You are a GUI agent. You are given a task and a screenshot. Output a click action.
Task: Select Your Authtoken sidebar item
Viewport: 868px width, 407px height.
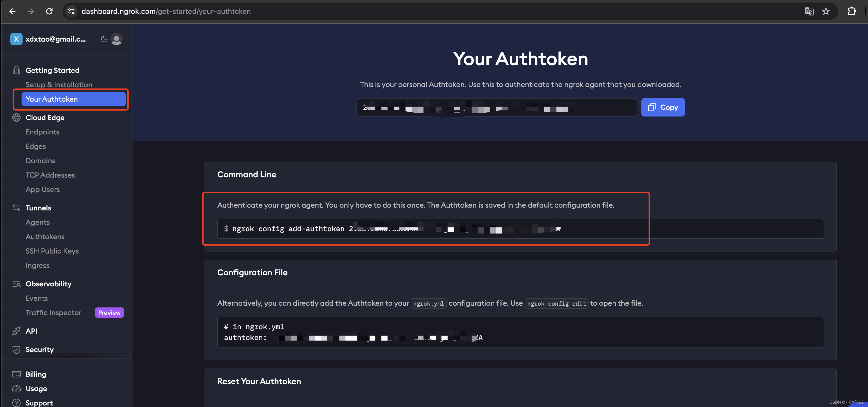pos(73,99)
